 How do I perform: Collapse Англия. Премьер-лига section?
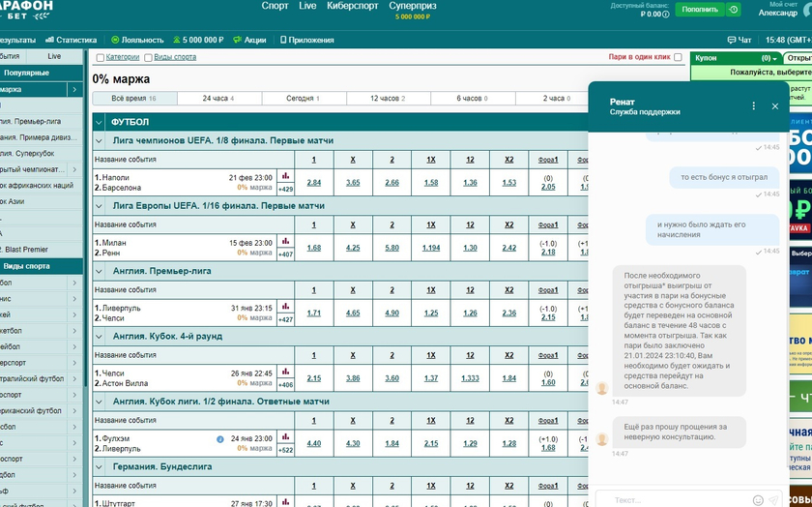point(99,271)
